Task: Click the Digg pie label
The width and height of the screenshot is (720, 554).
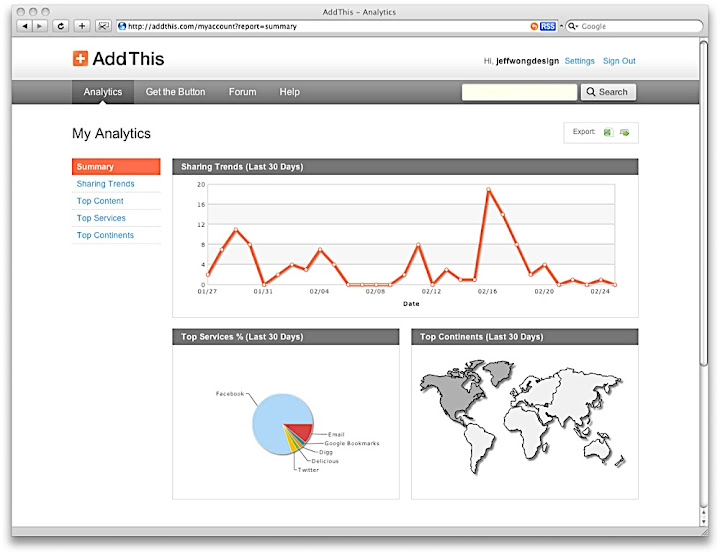Action: (326, 452)
